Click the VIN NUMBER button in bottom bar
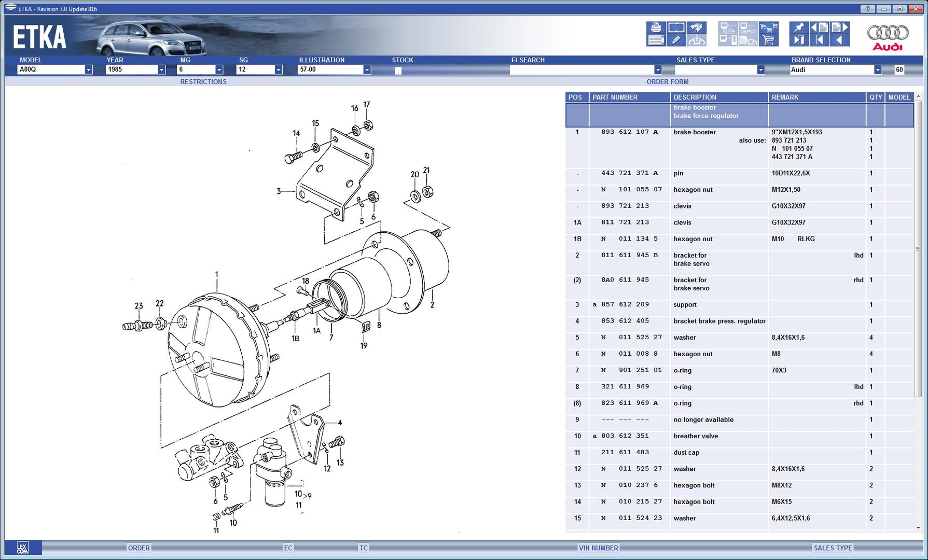 coord(598,548)
